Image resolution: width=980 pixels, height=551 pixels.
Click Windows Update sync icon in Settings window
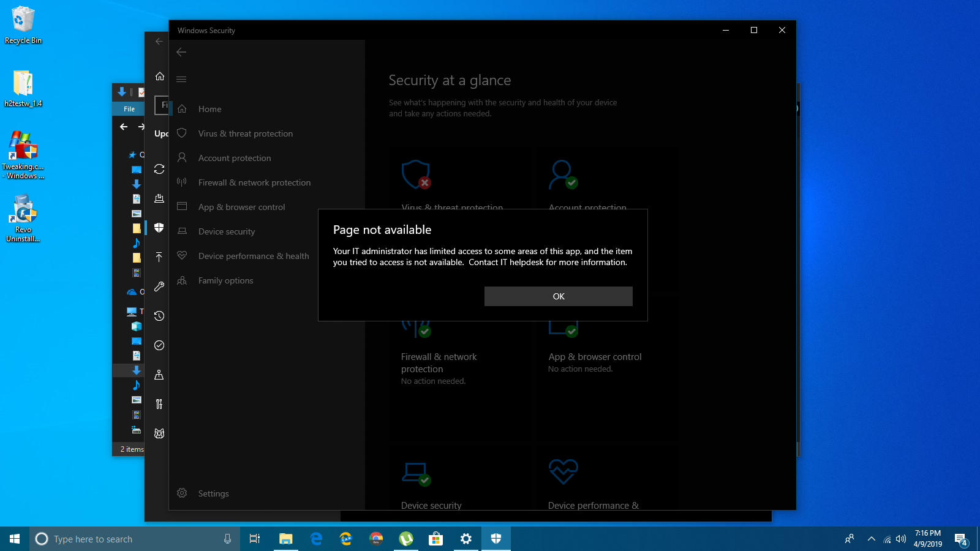[159, 169]
